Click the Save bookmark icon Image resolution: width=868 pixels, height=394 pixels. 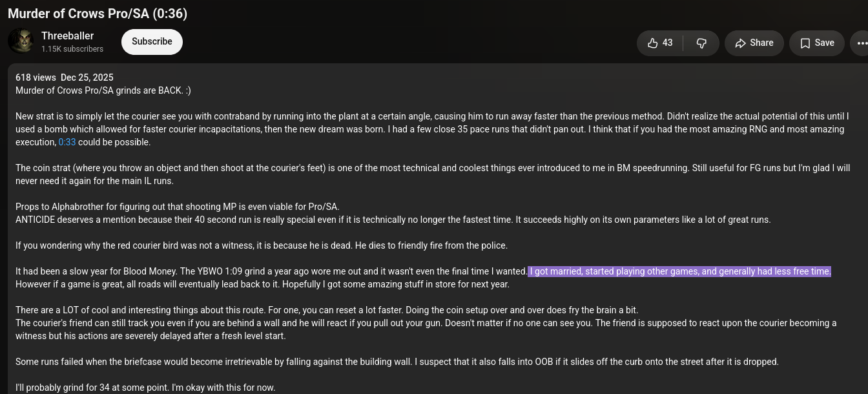click(805, 43)
